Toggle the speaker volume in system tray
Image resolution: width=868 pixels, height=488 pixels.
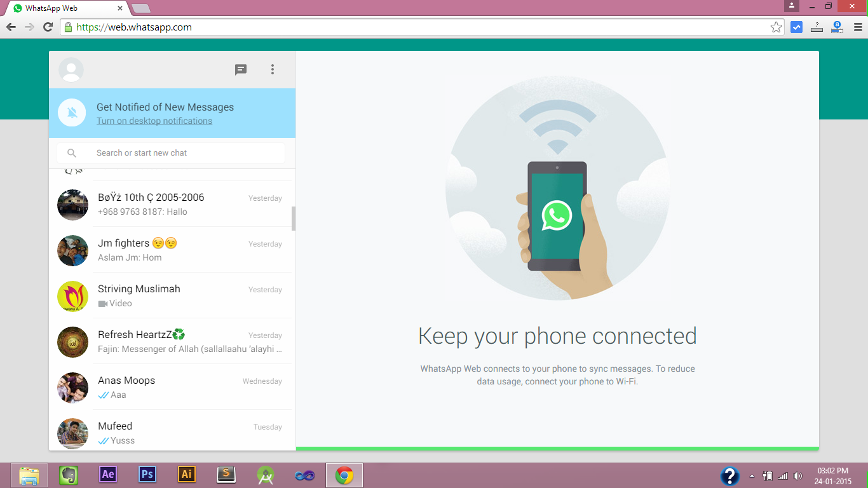click(x=797, y=475)
